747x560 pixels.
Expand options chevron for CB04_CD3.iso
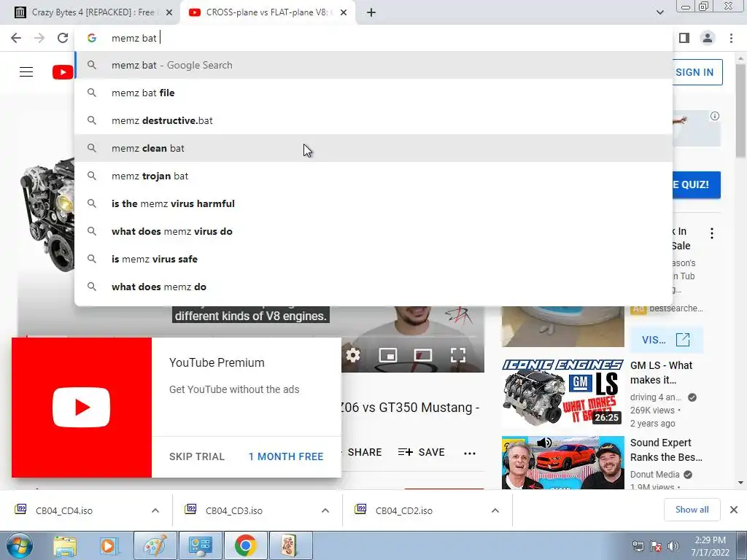tap(325, 510)
